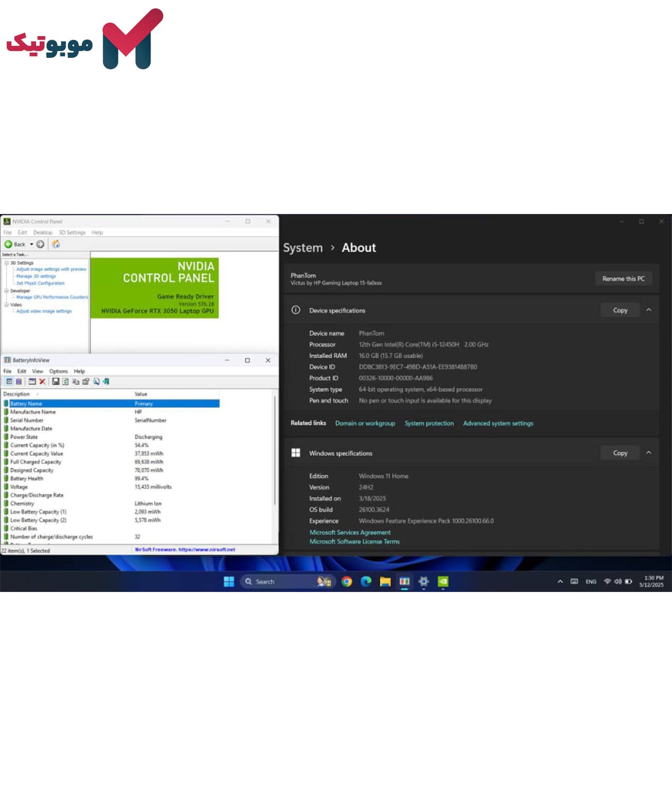
Task: Open the 3D Settings menu in NVIDIA Control Panel
Action: coord(72,233)
